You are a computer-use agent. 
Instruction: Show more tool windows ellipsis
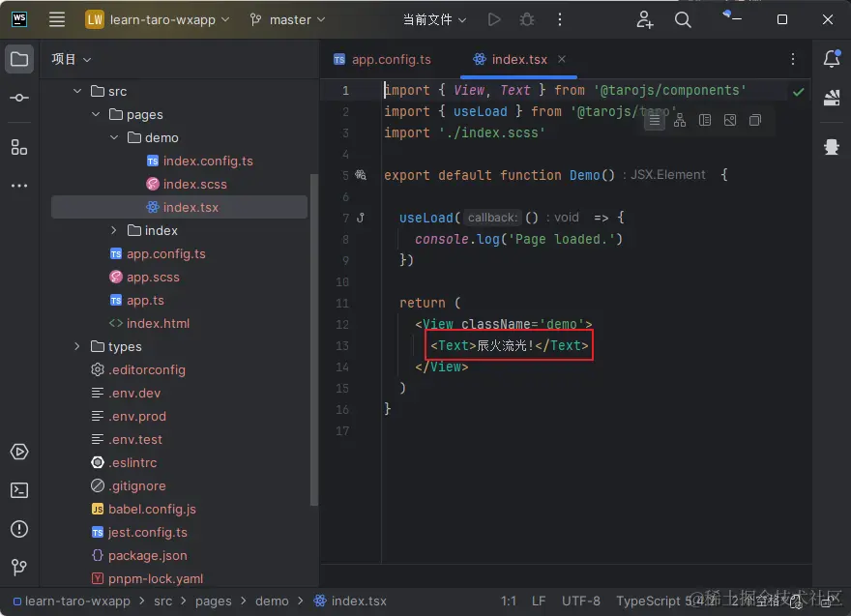[19, 186]
